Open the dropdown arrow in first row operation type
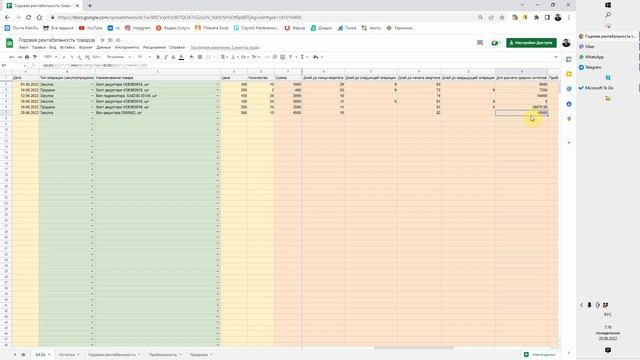 [92, 84]
